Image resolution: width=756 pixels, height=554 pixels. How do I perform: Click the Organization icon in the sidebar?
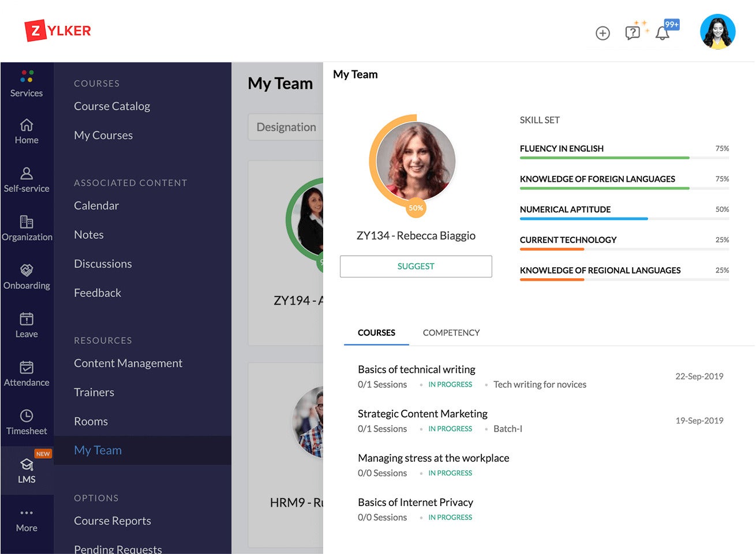[x=27, y=224]
